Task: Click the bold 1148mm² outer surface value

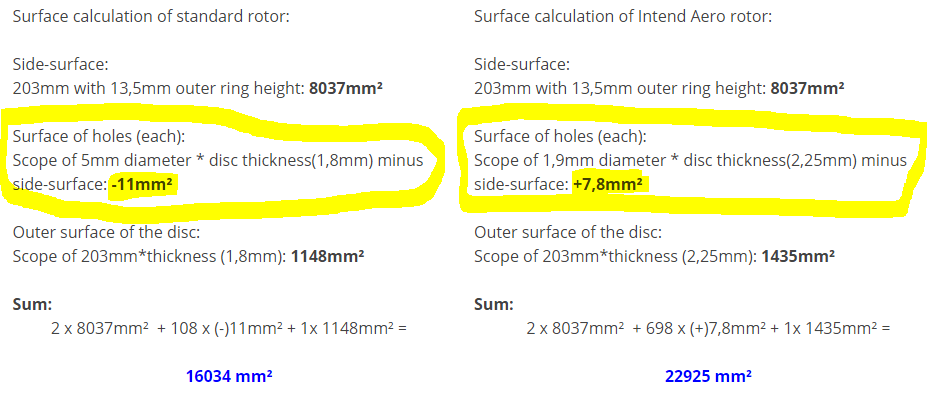Action: 328,257
